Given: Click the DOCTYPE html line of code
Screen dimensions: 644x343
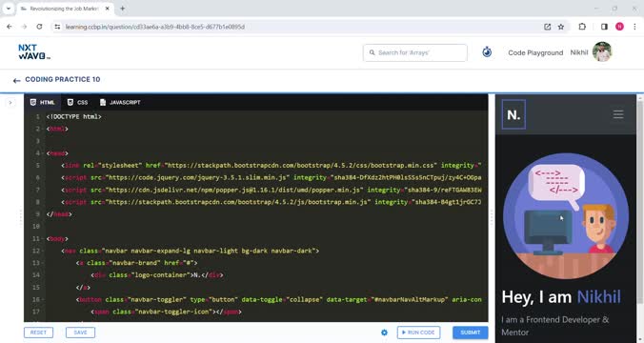Looking at the screenshot, I should pyautogui.click(x=74, y=116).
